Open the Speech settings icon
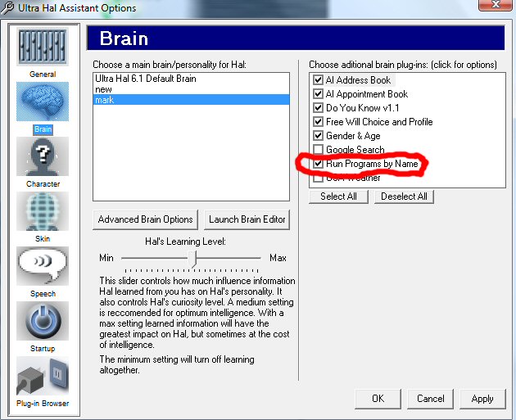The height and width of the screenshot is (420, 516). coord(43,266)
